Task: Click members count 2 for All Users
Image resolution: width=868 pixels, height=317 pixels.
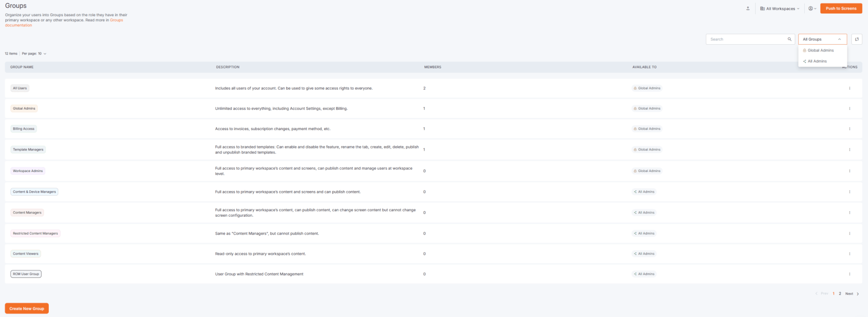Action: click(x=425, y=88)
